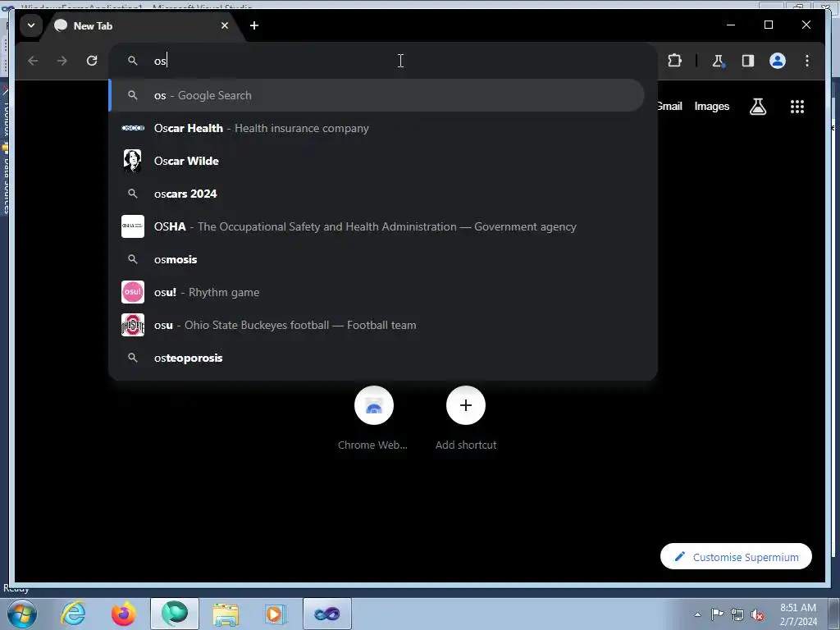Reload the page

pos(92,61)
